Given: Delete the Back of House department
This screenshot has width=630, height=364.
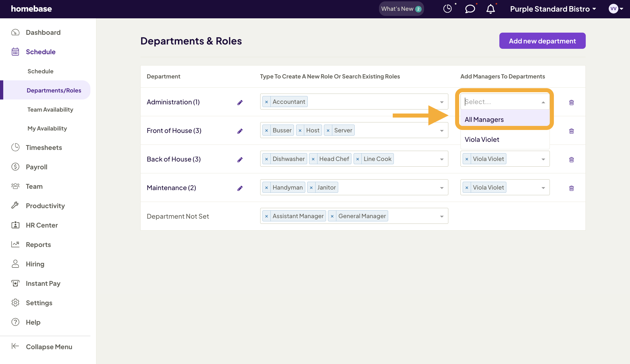Looking at the screenshot, I should click(x=571, y=160).
